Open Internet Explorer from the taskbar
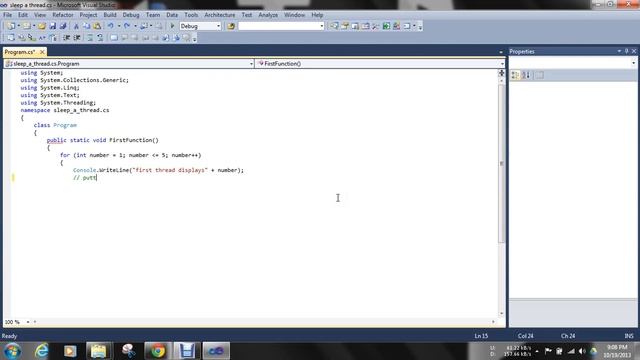The width and height of the screenshot is (640, 360). pos(42,351)
